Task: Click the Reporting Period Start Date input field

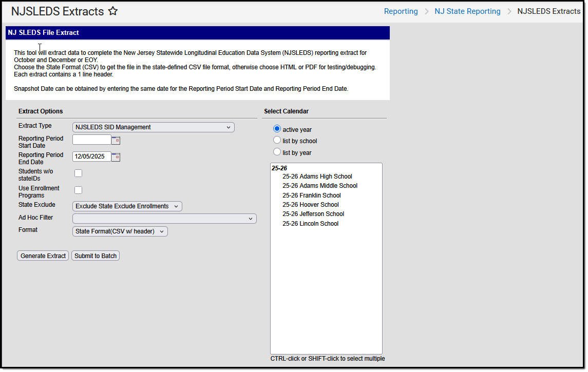Action: [x=91, y=139]
